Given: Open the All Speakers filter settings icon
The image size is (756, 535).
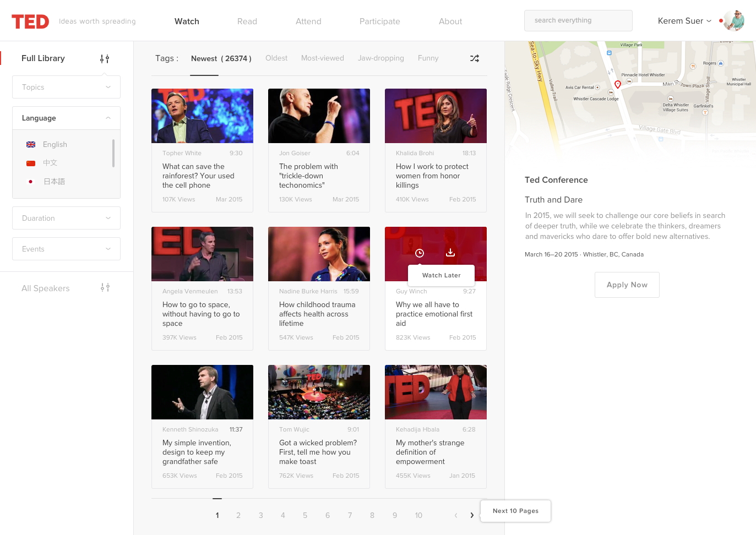Looking at the screenshot, I should (105, 287).
